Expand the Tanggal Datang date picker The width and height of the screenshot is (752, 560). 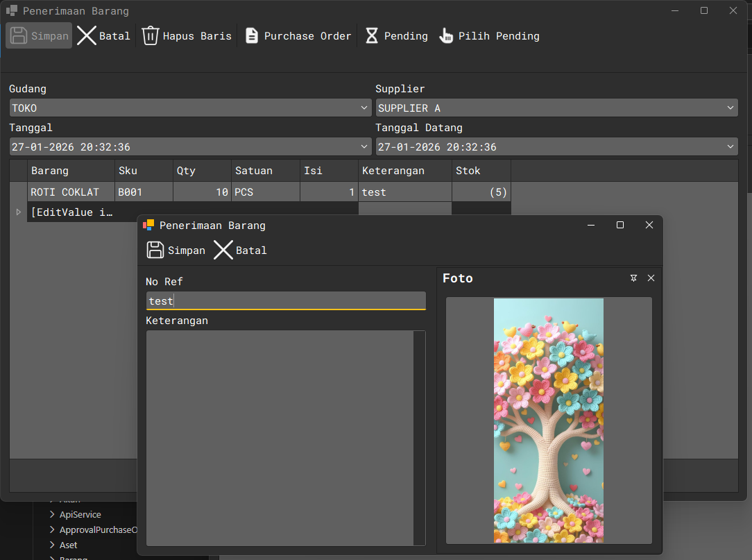point(730,147)
